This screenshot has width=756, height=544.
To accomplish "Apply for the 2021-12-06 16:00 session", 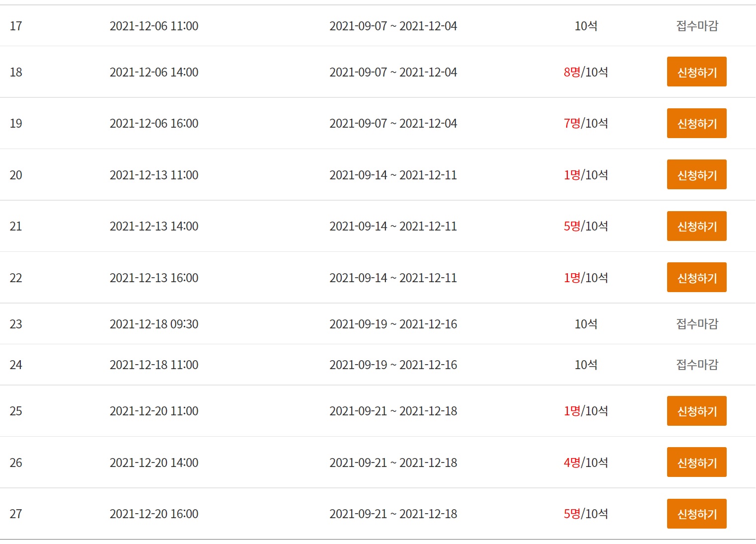I will click(696, 123).
